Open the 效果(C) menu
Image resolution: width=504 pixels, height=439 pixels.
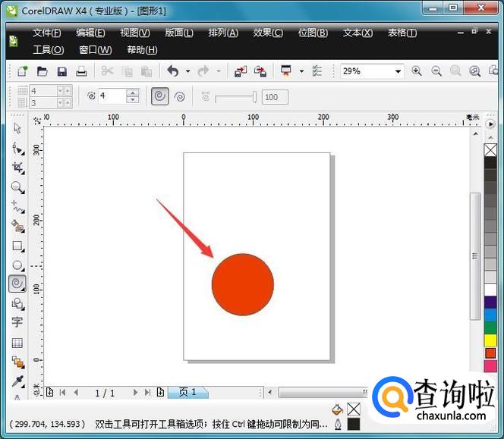(267, 33)
